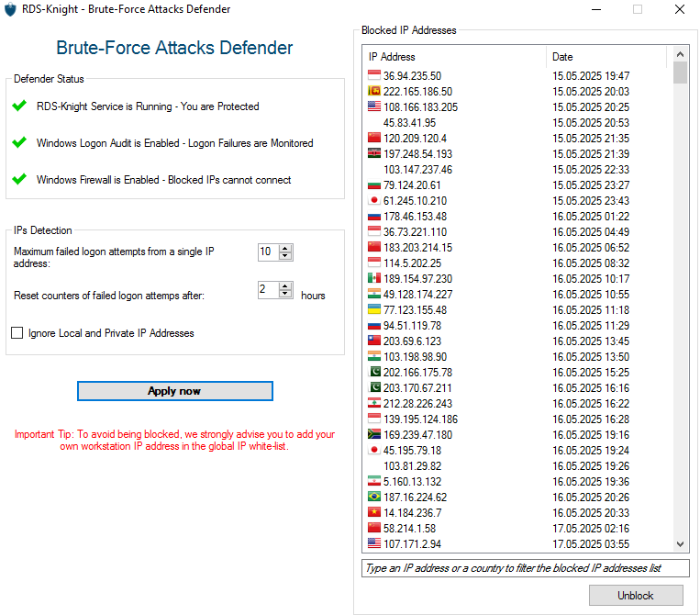Click date 17.05.2025 03:55
This screenshot has height=615, width=700.
[x=591, y=543]
